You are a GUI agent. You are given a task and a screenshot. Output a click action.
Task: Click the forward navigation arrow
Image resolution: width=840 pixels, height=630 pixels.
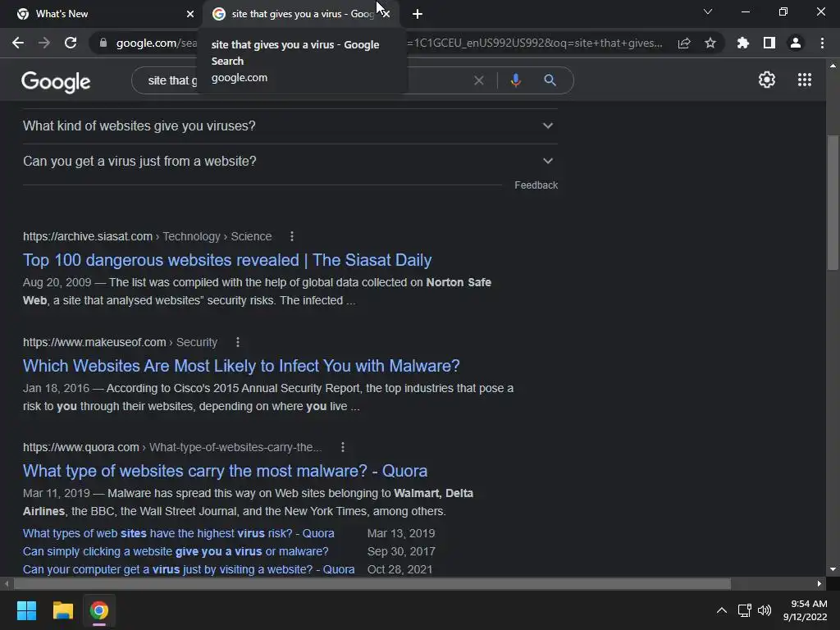(x=44, y=43)
